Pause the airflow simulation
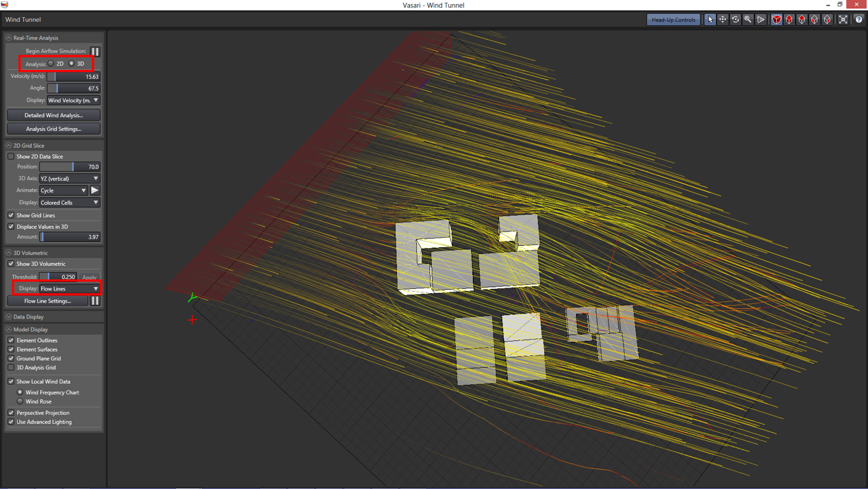This screenshot has width=868, height=489. 95,51
